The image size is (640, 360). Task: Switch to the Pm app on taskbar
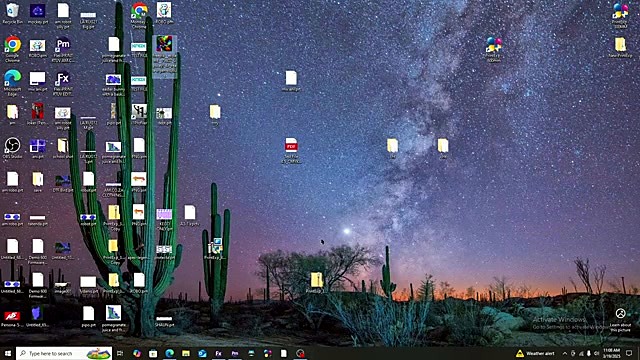(x=235, y=353)
